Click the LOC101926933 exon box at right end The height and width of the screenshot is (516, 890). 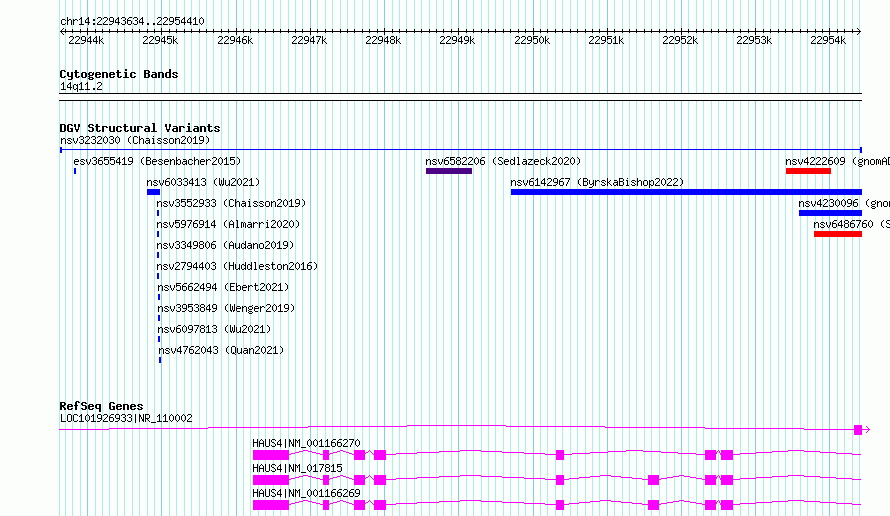(858, 430)
